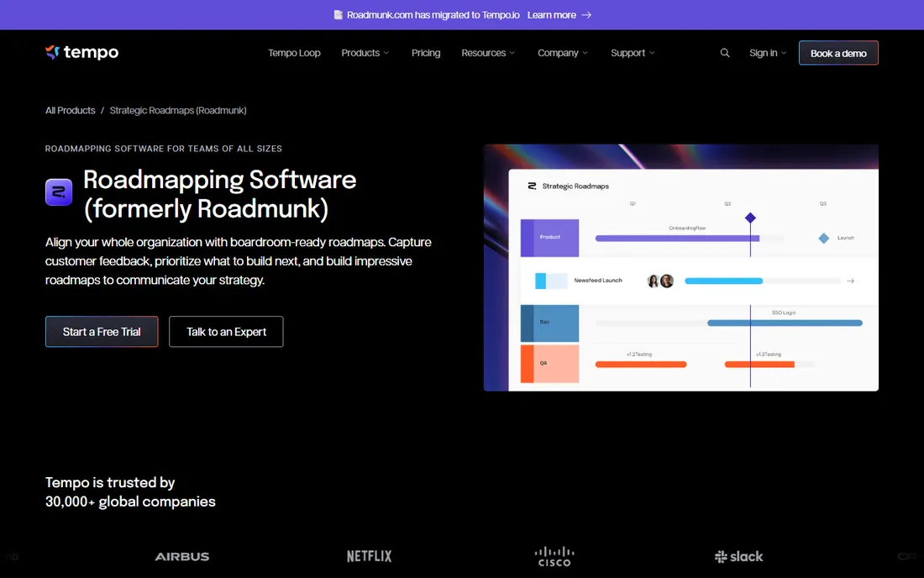Click Talk to an Expert
This screenshot has height=578, width=924.
226,332
